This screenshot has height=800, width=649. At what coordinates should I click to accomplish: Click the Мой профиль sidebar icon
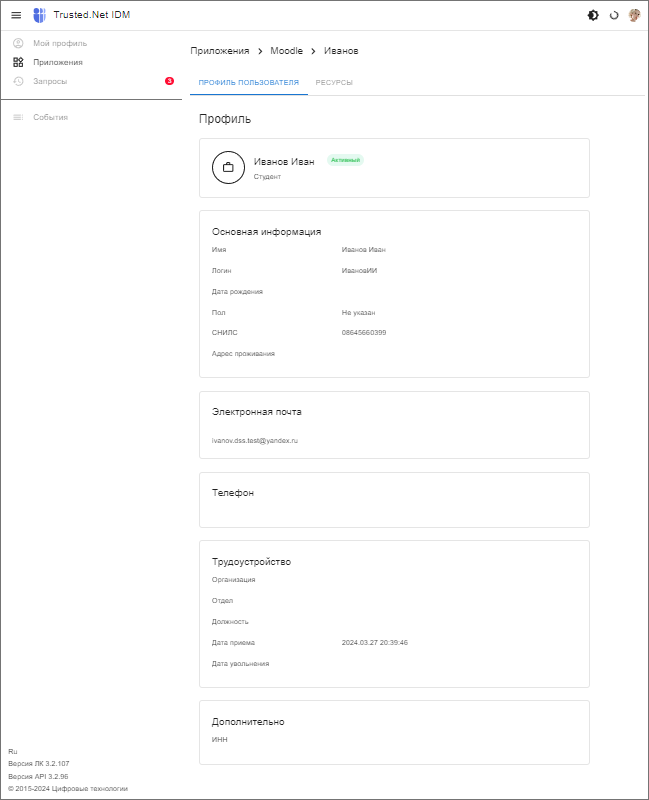18,43
